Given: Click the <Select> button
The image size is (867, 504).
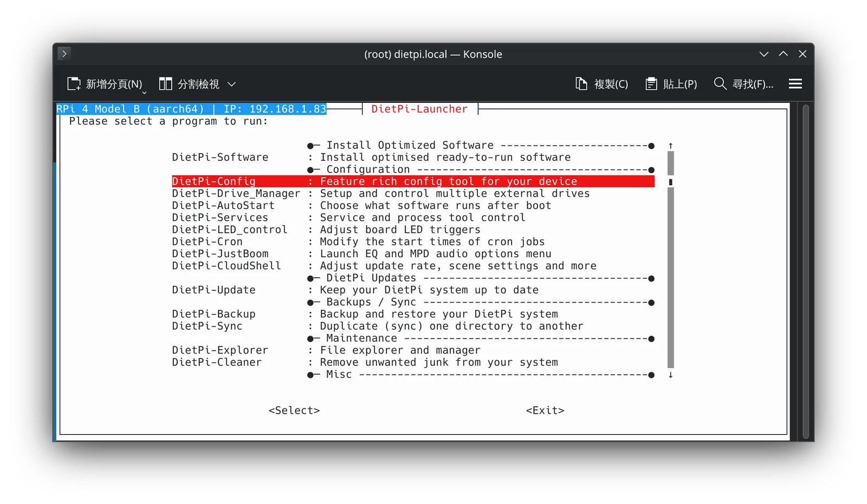Looking at the screenshot, I should 294,410.
